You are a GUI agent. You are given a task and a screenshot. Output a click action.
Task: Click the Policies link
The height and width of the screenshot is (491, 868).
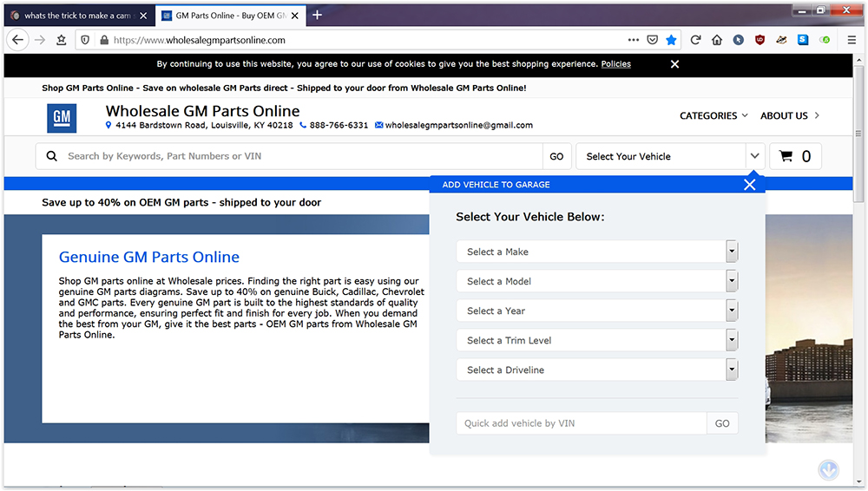pos(615,64)
